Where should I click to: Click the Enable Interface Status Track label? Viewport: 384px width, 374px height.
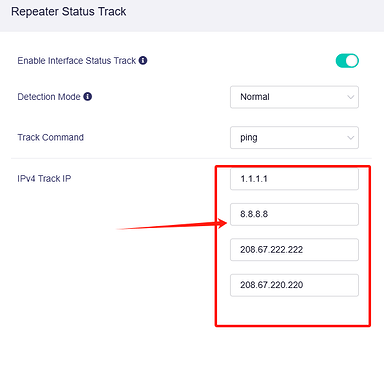[77, 61]
